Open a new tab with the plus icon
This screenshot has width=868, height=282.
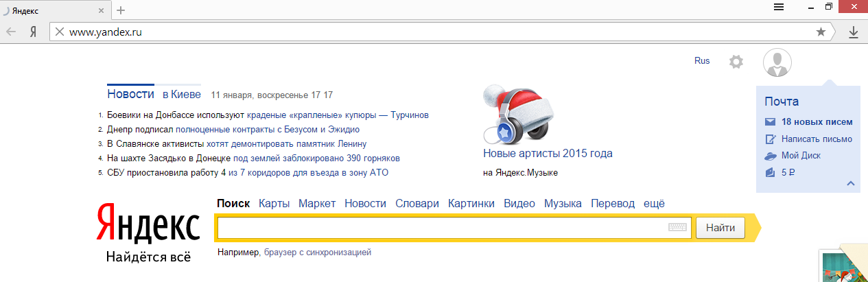[121, 10]
